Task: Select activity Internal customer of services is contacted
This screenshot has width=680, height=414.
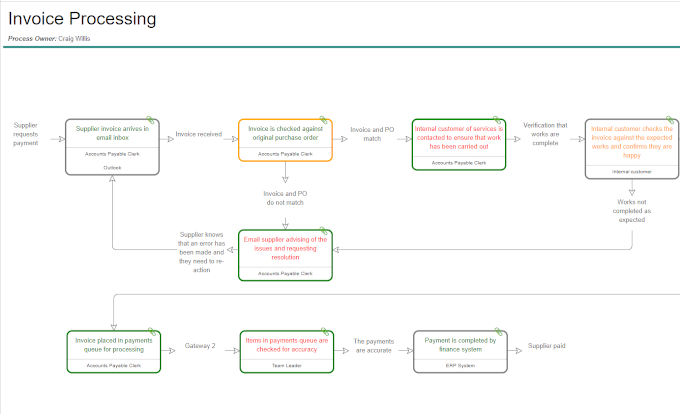Action: (x=459, y=144)
